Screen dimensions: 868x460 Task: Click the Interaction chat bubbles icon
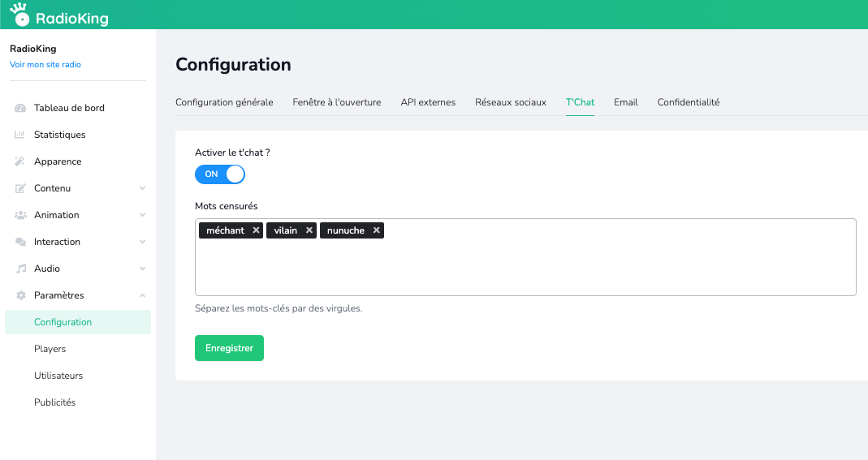tap(21, 242)
